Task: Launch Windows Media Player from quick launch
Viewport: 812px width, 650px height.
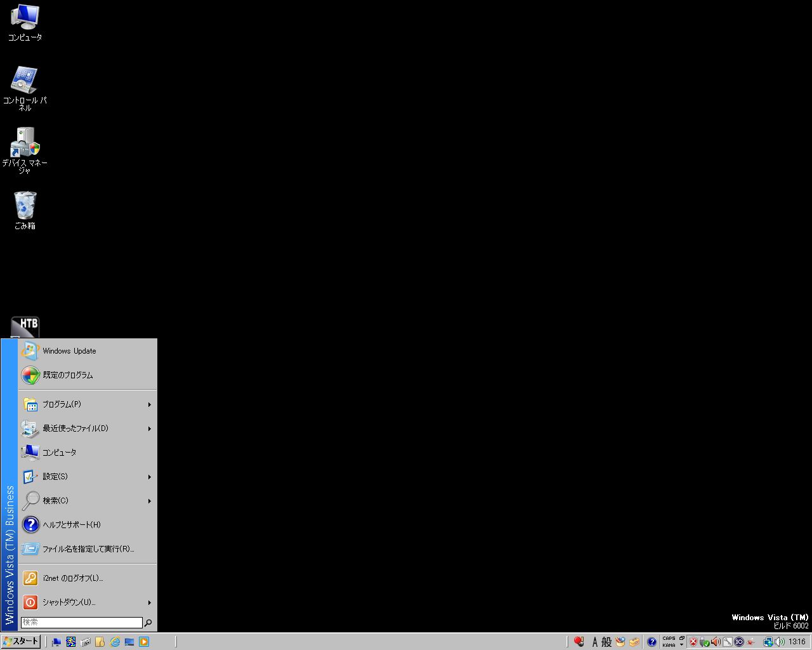Action: pyautogui.click(x=144, y=642)
